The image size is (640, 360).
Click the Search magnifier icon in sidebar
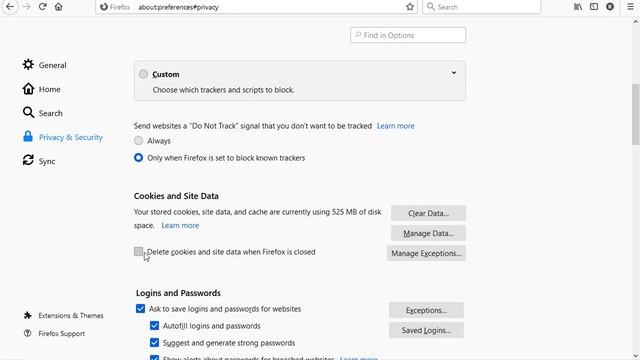tap(28, 113)
